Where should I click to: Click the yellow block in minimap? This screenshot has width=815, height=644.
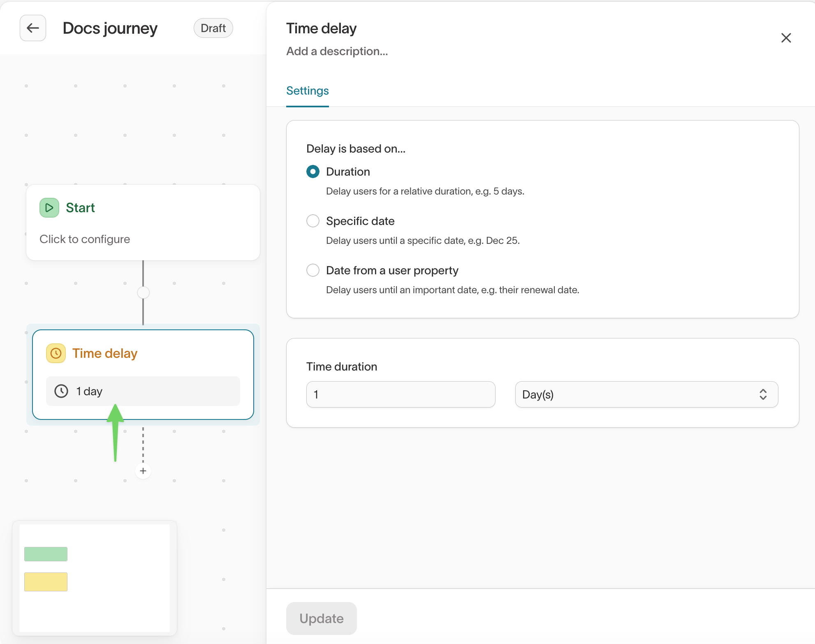pos(46,582)
